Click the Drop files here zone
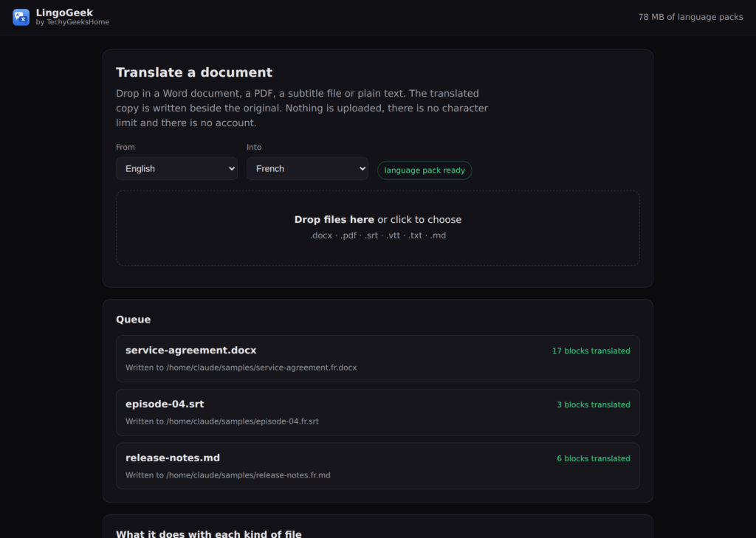The height and width of the screenshot is (538, 756). click(377, 227)
